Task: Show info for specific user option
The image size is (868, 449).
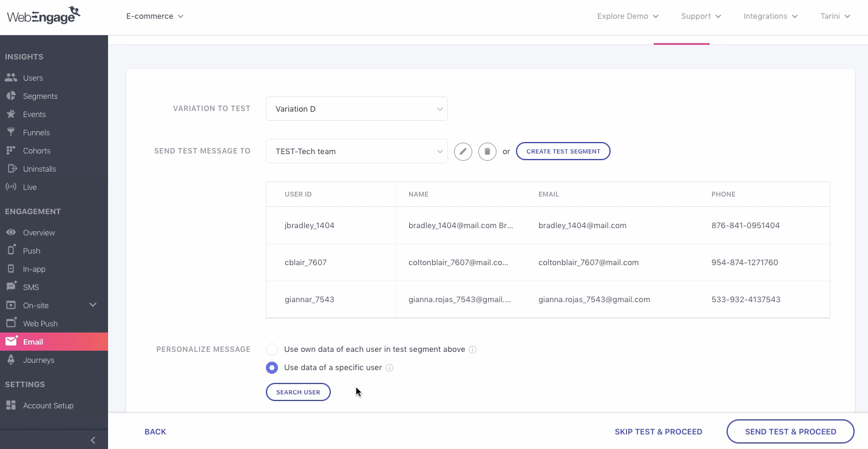Action: click(390, 368)
